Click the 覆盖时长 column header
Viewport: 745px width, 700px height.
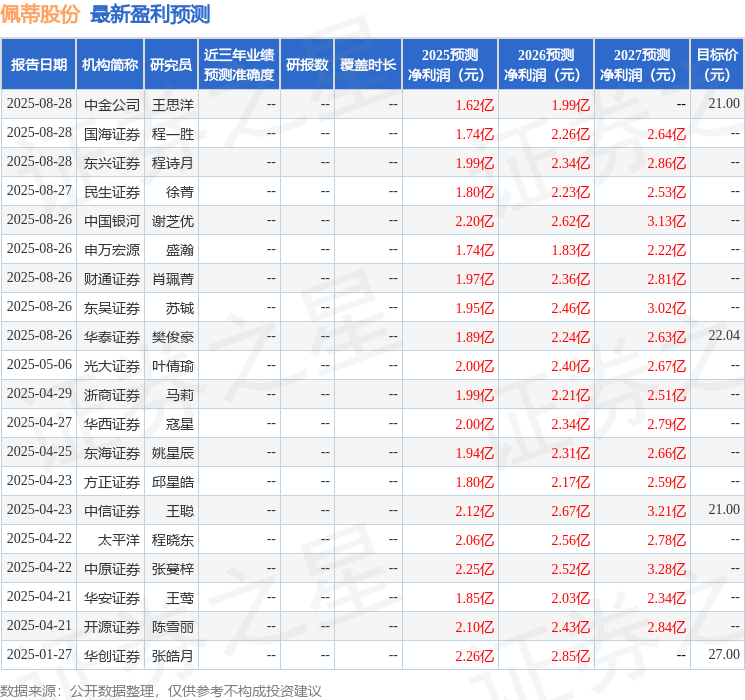click(368, 65)
